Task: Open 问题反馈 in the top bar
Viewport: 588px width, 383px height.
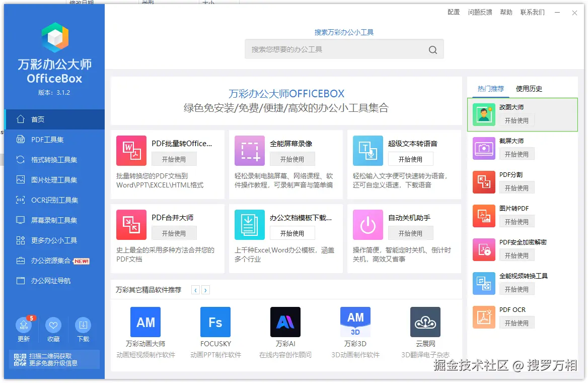Action: [x=480, y=13]
